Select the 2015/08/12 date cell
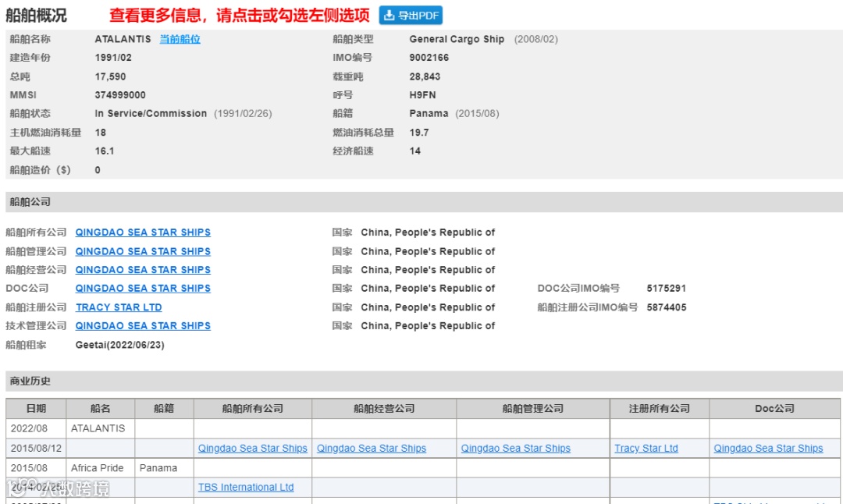Viewport: 843px width, 504px height. click(36, 448)
